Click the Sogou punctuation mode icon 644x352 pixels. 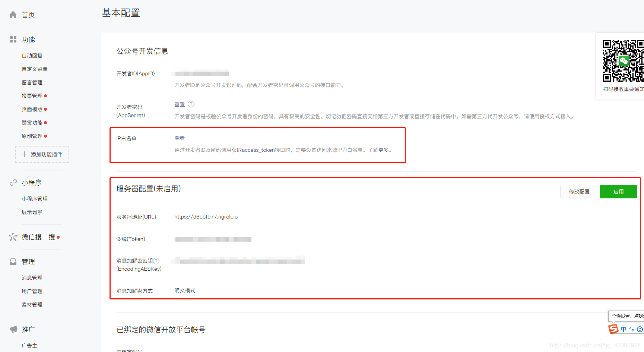tap(631, 329)
